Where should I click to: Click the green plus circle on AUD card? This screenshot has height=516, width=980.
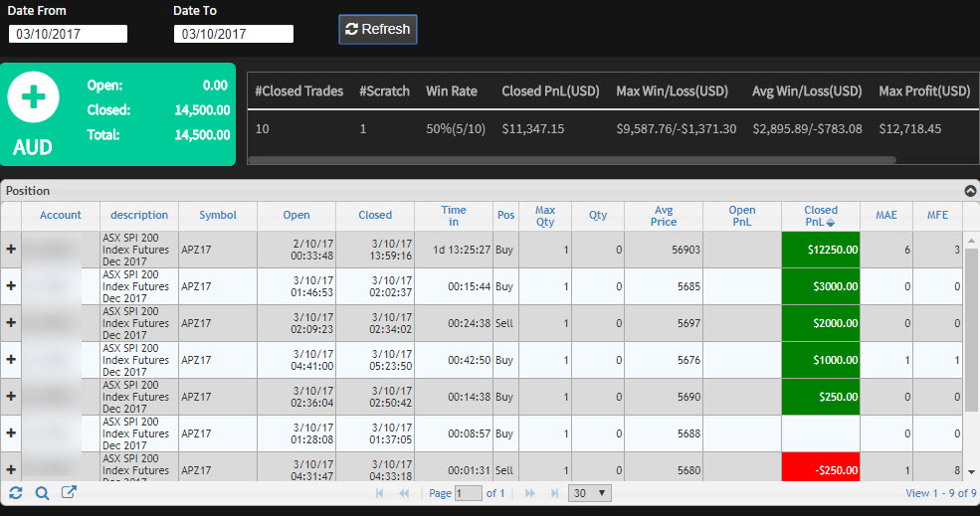point(33,96)
